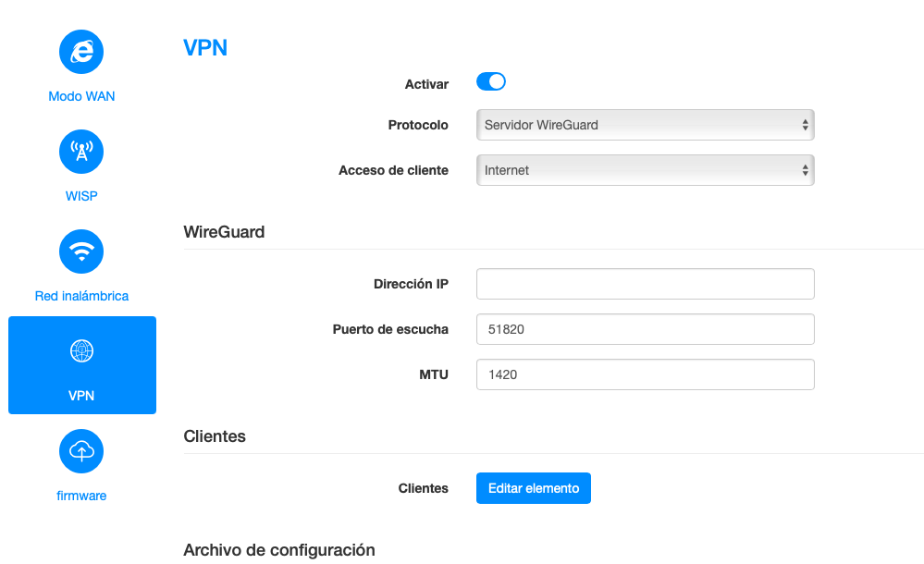Click the WiFi signal icon above Red inalámbrica
924x564 pixels.
click(81, 251)
